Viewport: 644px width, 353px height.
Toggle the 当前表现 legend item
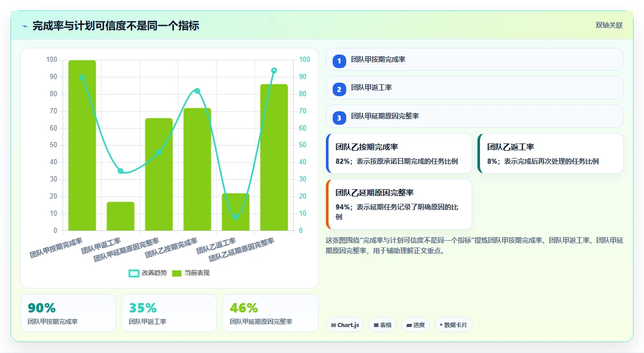191,273
